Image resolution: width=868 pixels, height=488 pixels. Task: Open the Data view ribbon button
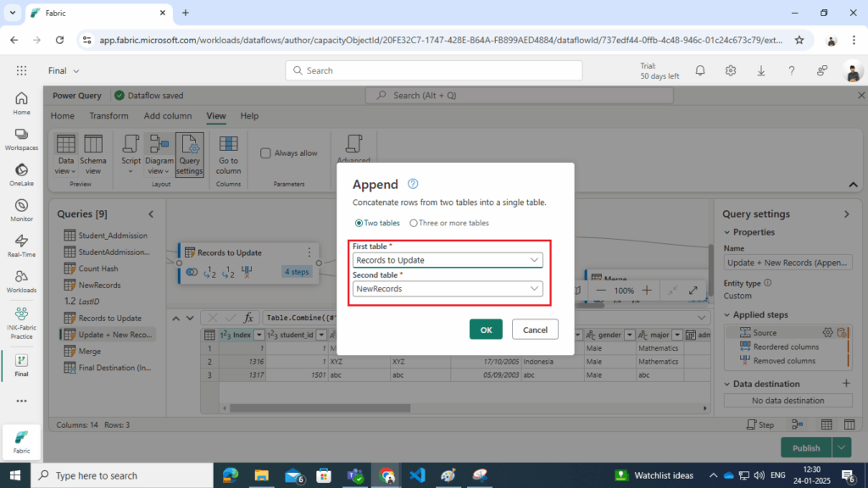pos(65,154)
